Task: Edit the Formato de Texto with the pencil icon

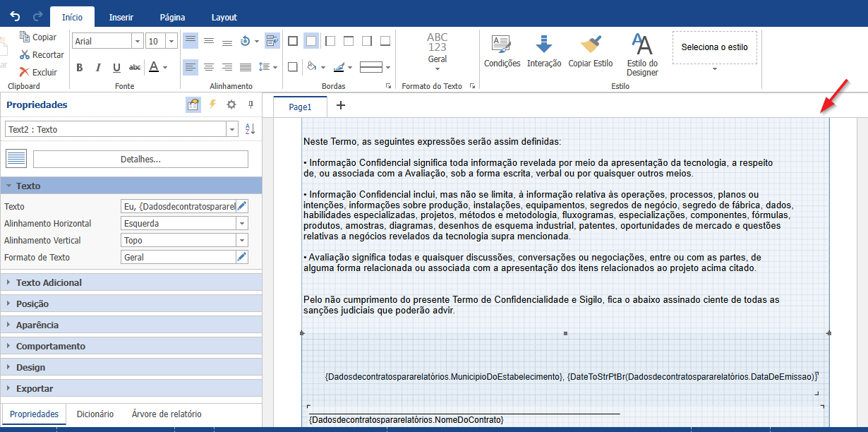Action: (242, 257)
